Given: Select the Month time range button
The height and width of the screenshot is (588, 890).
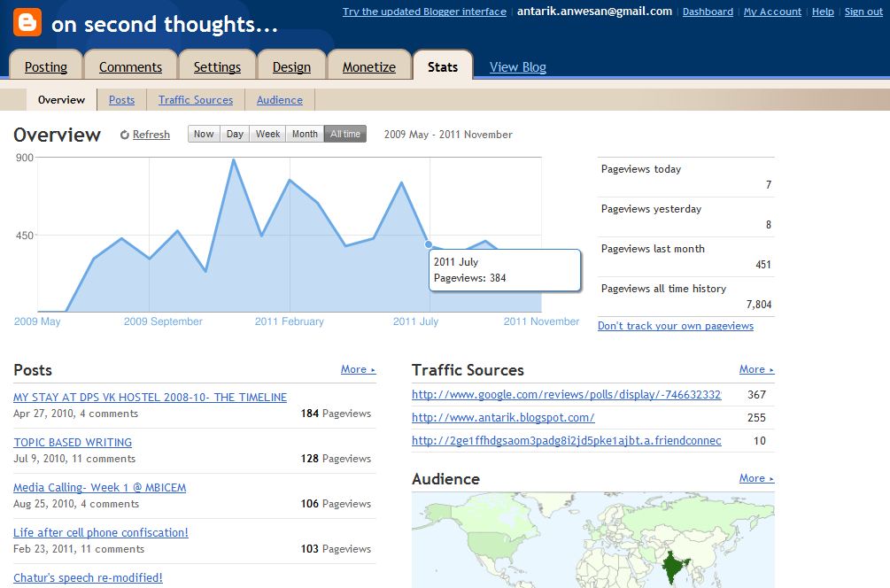Looking at the screenshot, I should pyautogui.click(x=305, y=134).
